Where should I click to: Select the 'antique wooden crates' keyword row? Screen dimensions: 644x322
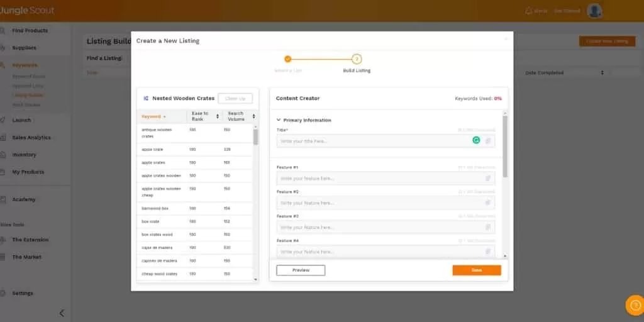click(x=195, y=133)
